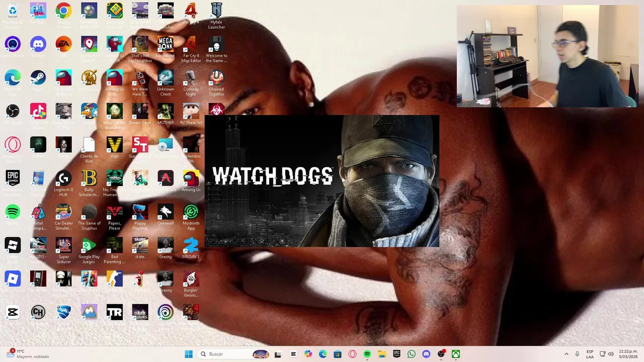Open Opera GX from the taskbar

(352, 354)
